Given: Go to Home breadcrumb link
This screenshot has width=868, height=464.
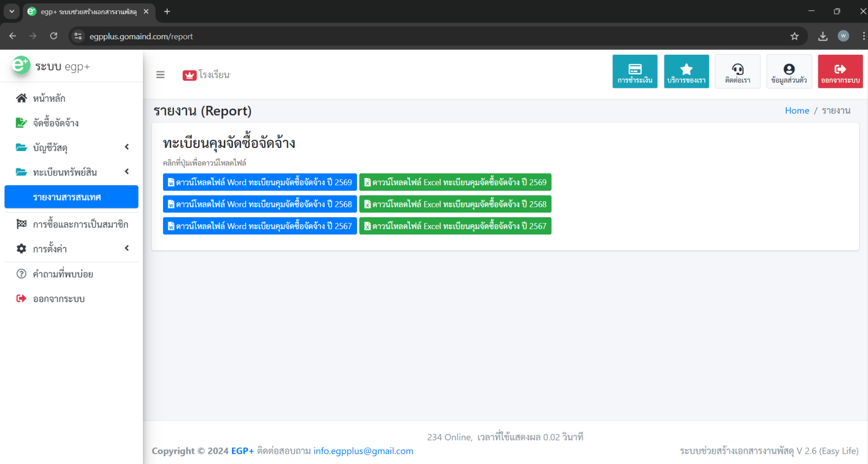Looking at the screenshot, I should pyautogui.click(x=797, y=111).
